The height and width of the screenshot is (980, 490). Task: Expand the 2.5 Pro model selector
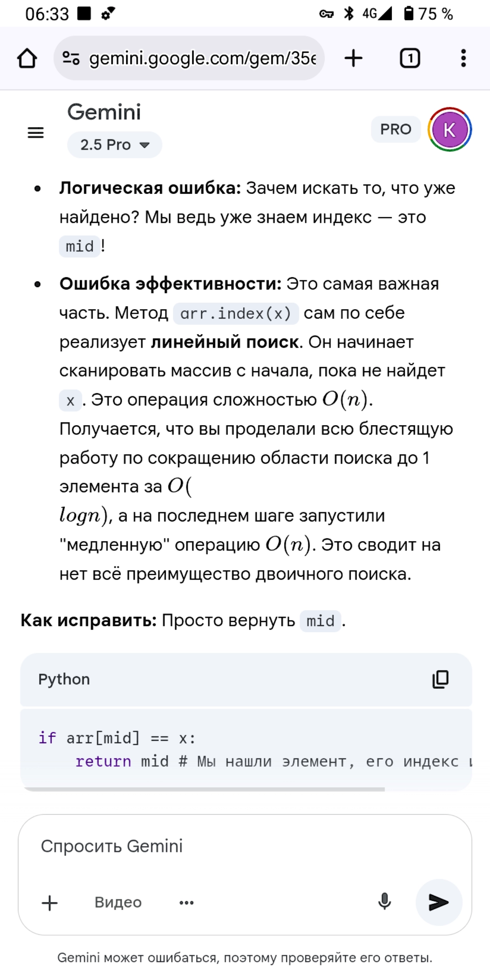pyautogui.click(x=114, y=145)
